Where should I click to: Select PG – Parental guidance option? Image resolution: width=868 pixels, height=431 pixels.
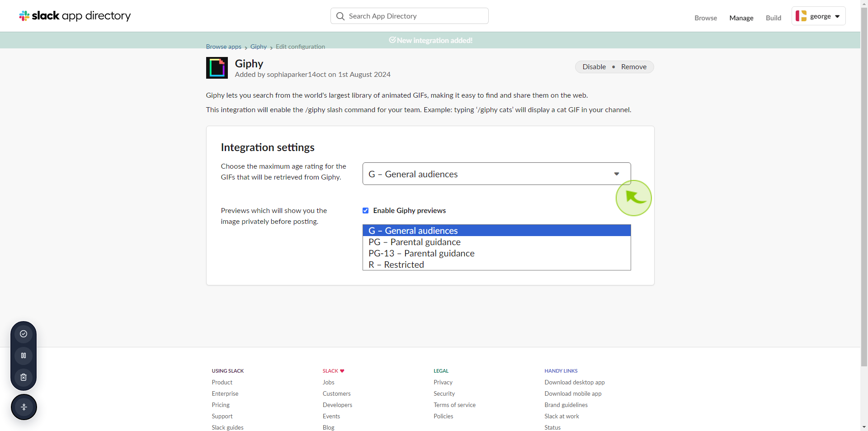pyautogui.click(x=496, y=242)
